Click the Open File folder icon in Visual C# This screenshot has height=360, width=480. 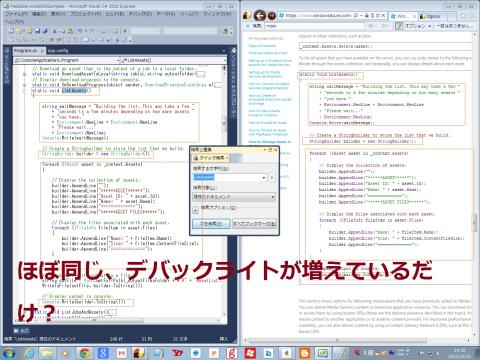[29, 31]
